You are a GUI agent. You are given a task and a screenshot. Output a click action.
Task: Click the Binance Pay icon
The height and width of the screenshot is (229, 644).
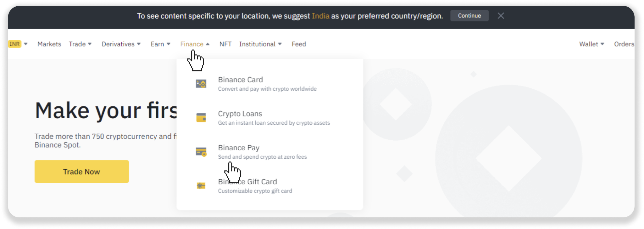pos(201,152)
